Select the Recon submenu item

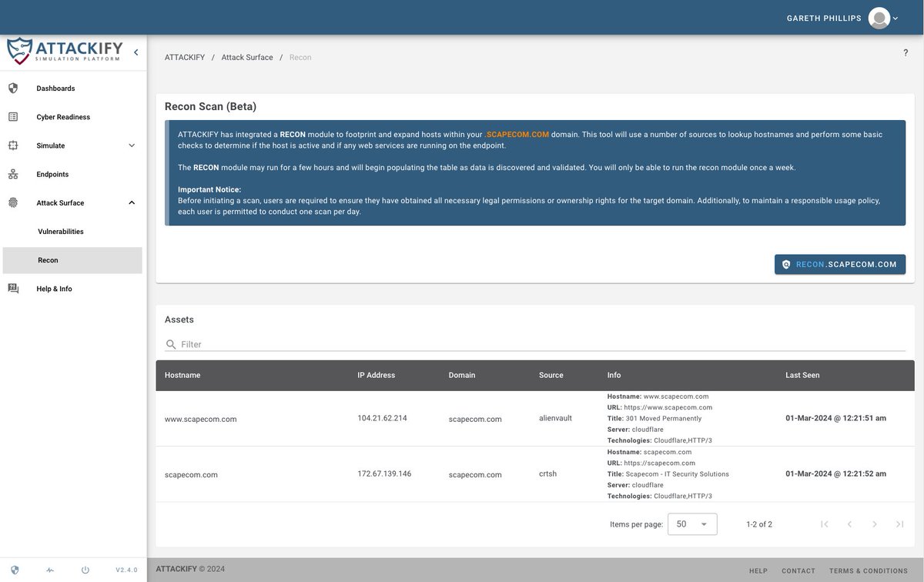pyautogui.click(x=72, y=260)
